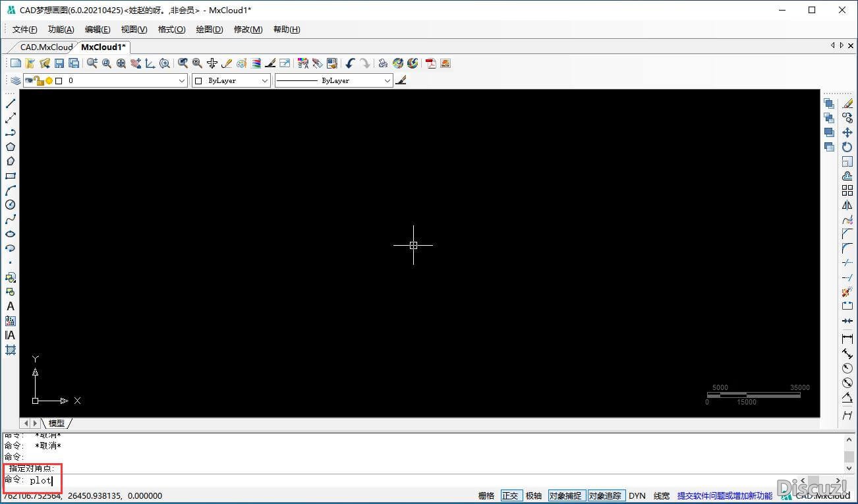Open the 视图(V) menu
The height and width of the screenshot is (504, 858).
pyautogui.click(x=134, y=30)
